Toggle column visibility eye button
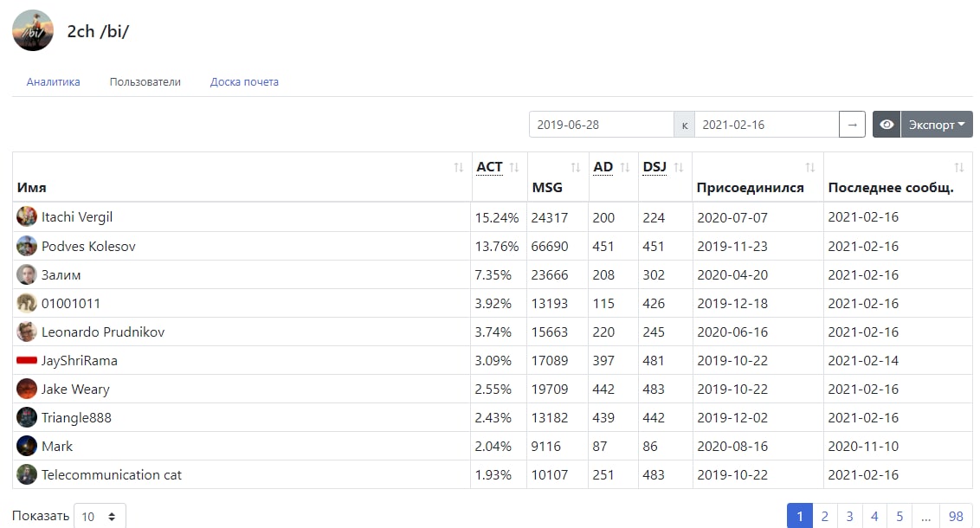Viewport: 980px width, 528px height. click(887, 125)
